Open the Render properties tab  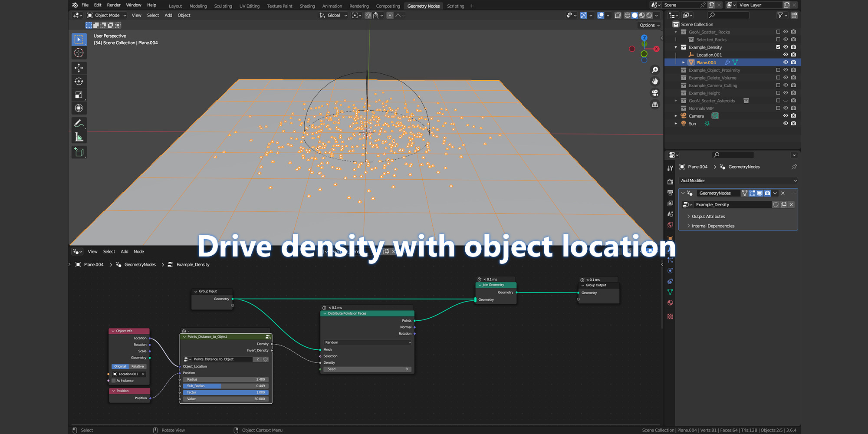click(x=670, y=182)
